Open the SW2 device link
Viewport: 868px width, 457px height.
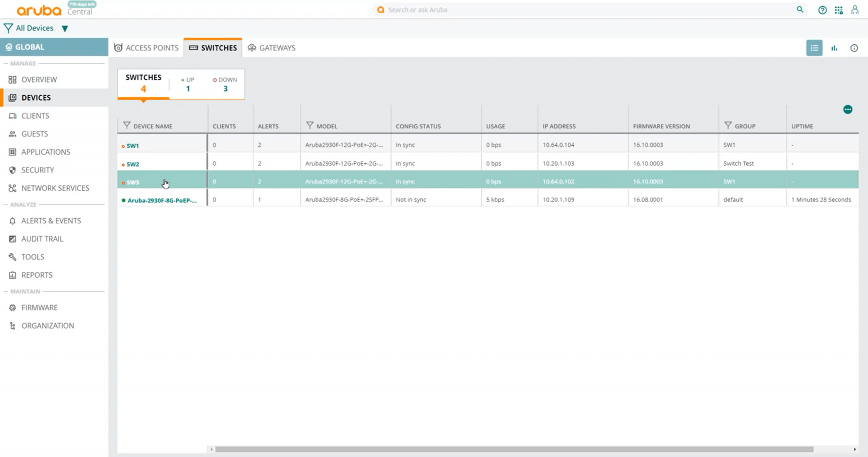click(133, 164)
